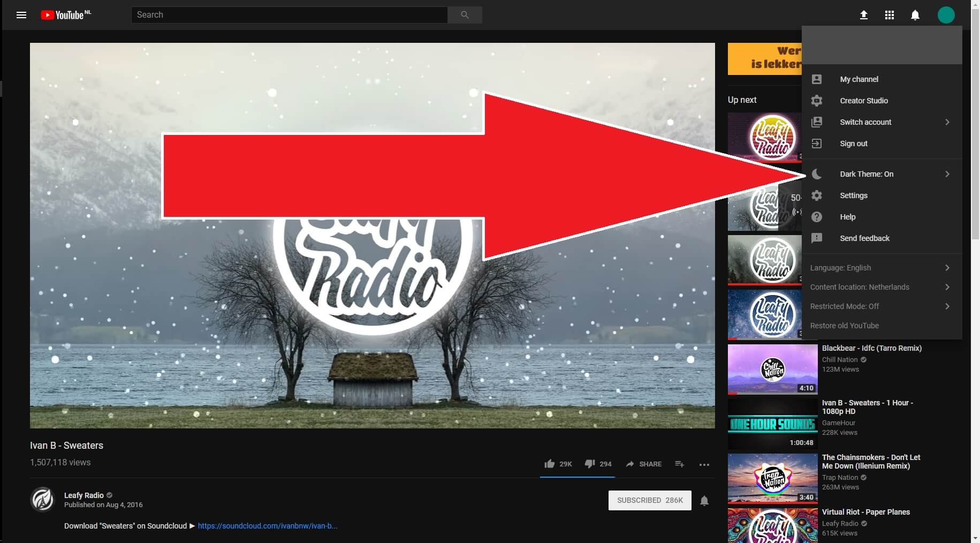Select My channel menu item

882,79
